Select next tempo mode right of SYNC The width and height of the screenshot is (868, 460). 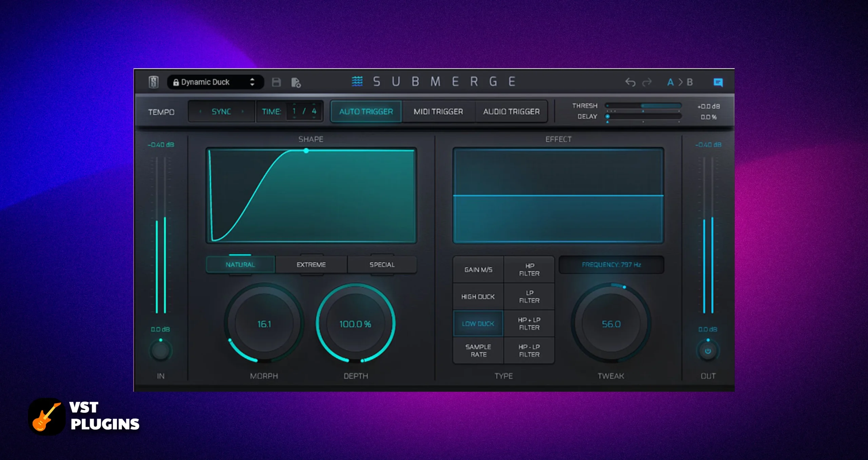point(243,111)
